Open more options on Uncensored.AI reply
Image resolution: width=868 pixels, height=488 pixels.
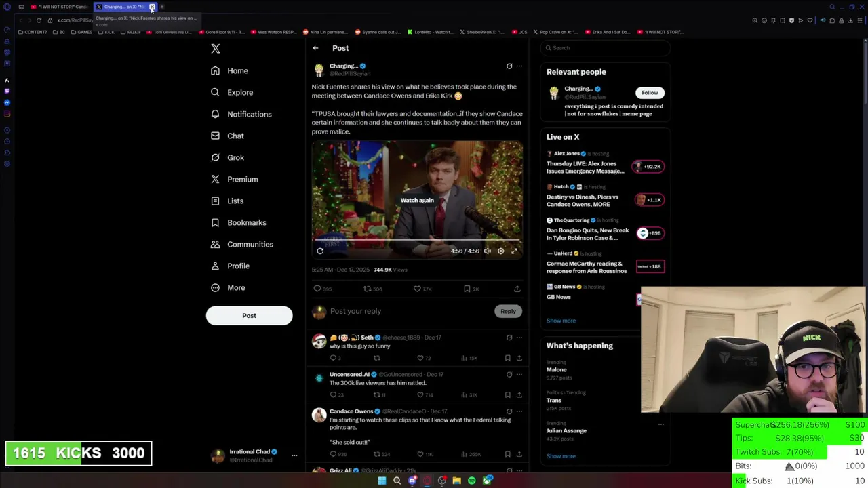pos(519,374)
